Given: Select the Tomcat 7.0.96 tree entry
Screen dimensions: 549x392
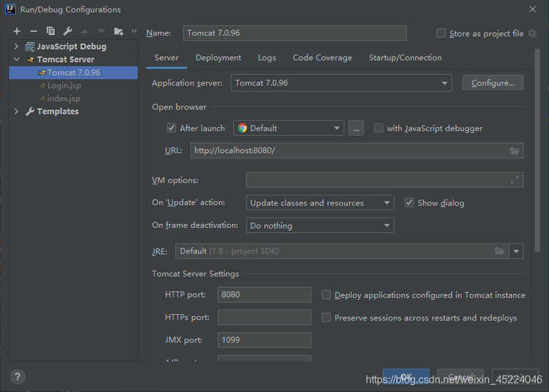Looking at the screenshot, I should (73, 73).
